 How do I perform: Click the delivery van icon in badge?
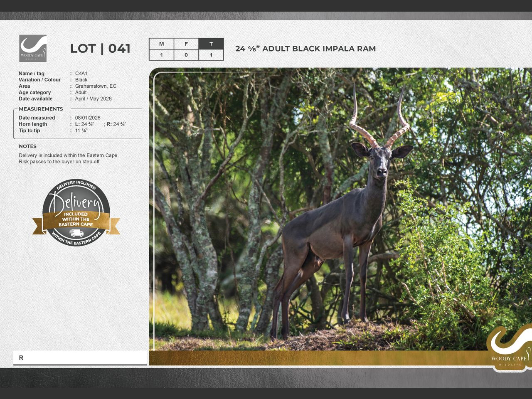click(x=76, y=233)
